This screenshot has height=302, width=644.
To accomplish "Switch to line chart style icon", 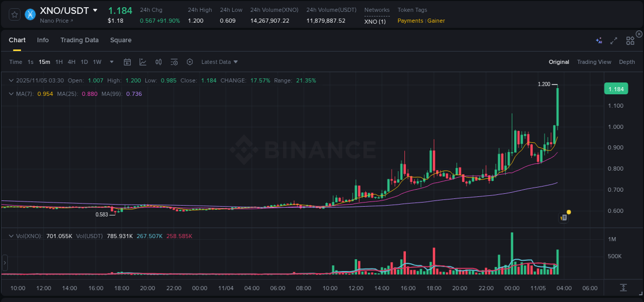I will (x=143, y=62).
